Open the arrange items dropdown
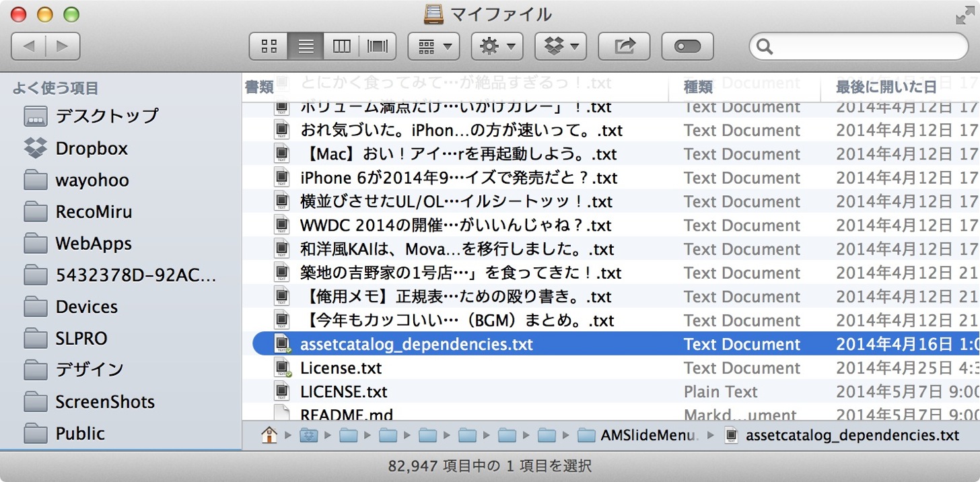Viewport: 980px width, 482px height. [x=434, y=46]
